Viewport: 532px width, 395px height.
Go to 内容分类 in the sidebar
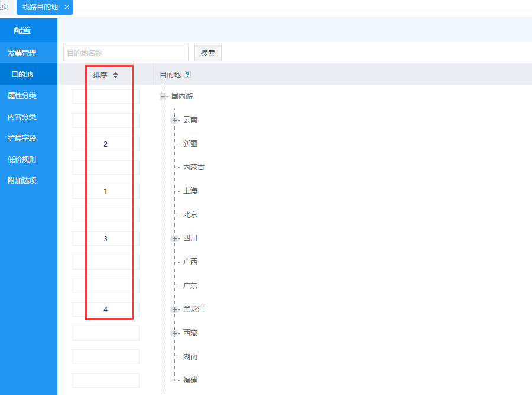click(22, 117)
